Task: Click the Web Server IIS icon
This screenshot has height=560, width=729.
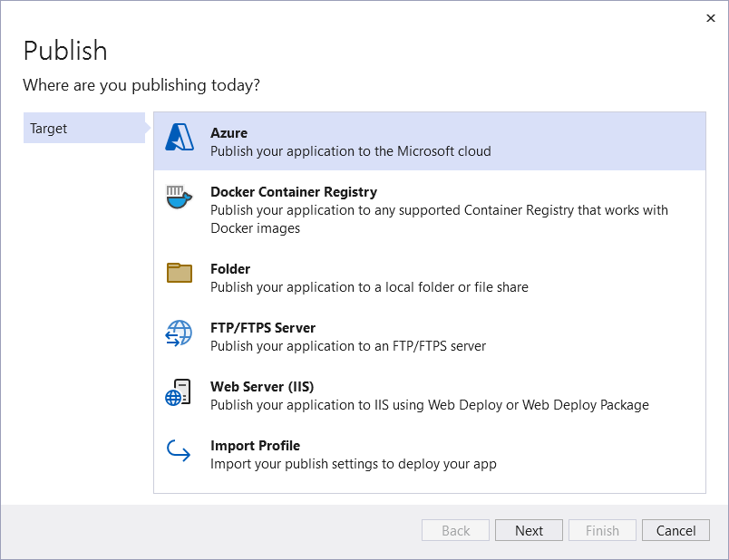Action: [179, 392]
